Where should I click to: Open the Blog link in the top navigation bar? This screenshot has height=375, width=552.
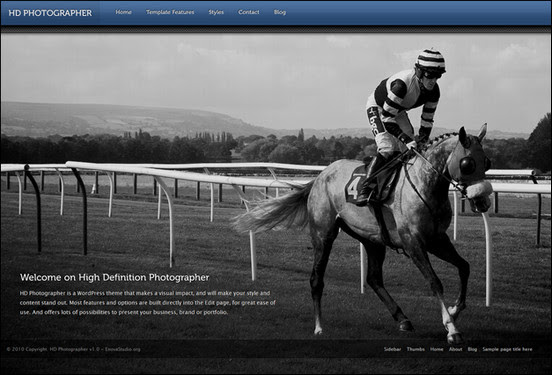tap(280, 12)
